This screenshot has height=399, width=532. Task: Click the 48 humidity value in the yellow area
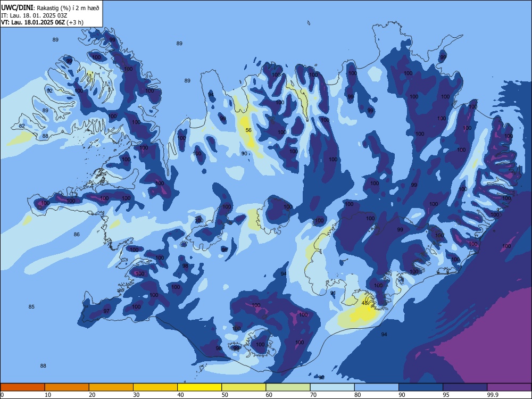coord(365,303)
